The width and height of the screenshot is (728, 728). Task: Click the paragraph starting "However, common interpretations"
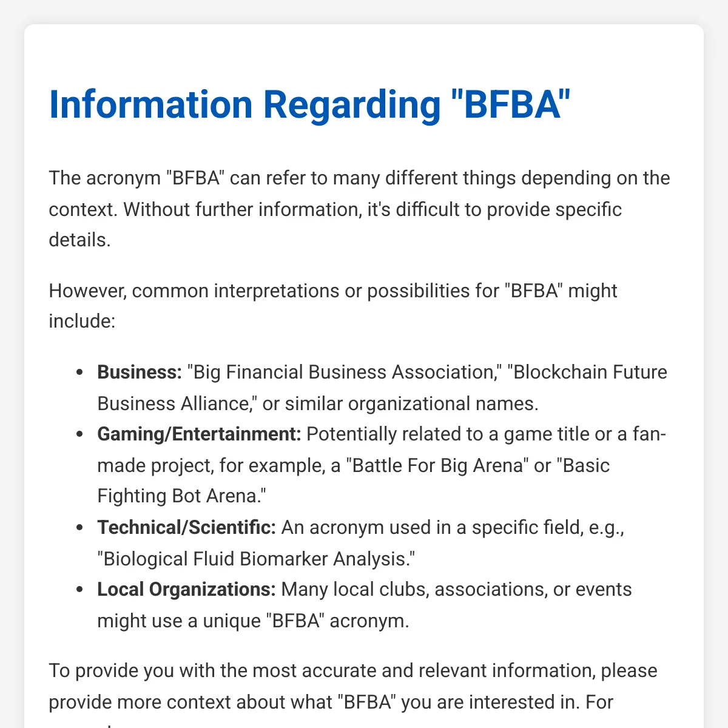click(x=333, y=306)
